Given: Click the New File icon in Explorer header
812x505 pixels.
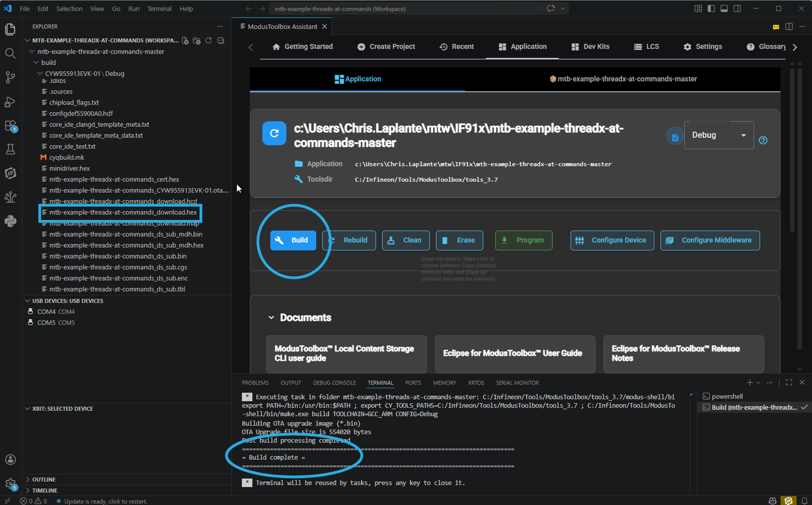Looking at the screenshot, I should click(x=185, y=40).
